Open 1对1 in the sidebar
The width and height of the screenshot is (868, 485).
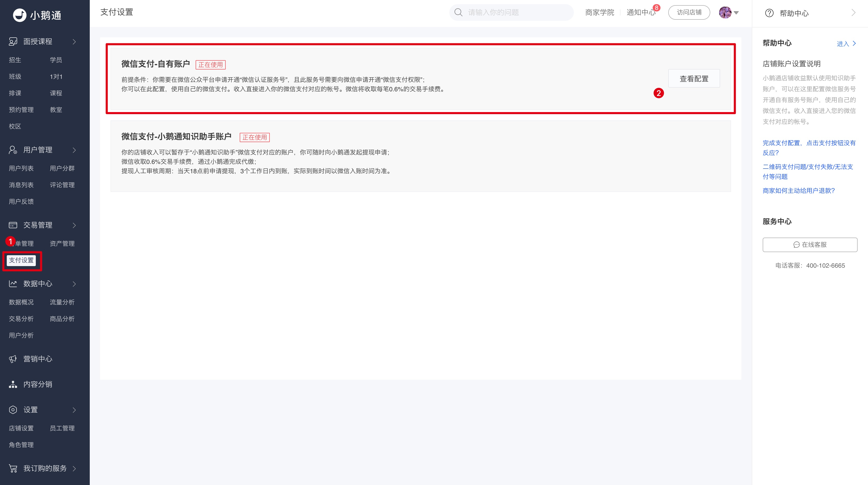(56, 77)
